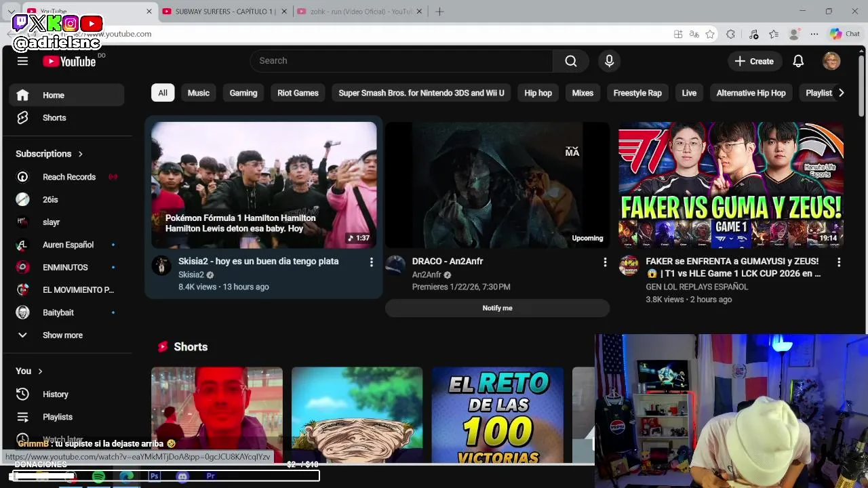The image size is (868, 488).
Task: Open browser settings and more menu
Action: coord(814,34)
